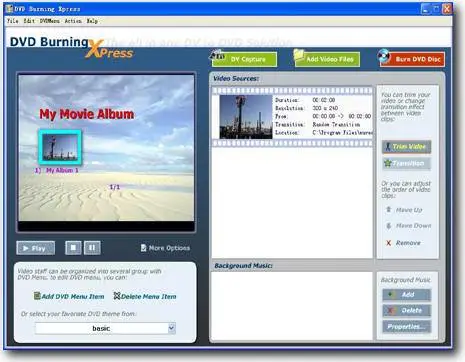Open the Transition effect settings
The image size is (465, 362).
point(406,163)
